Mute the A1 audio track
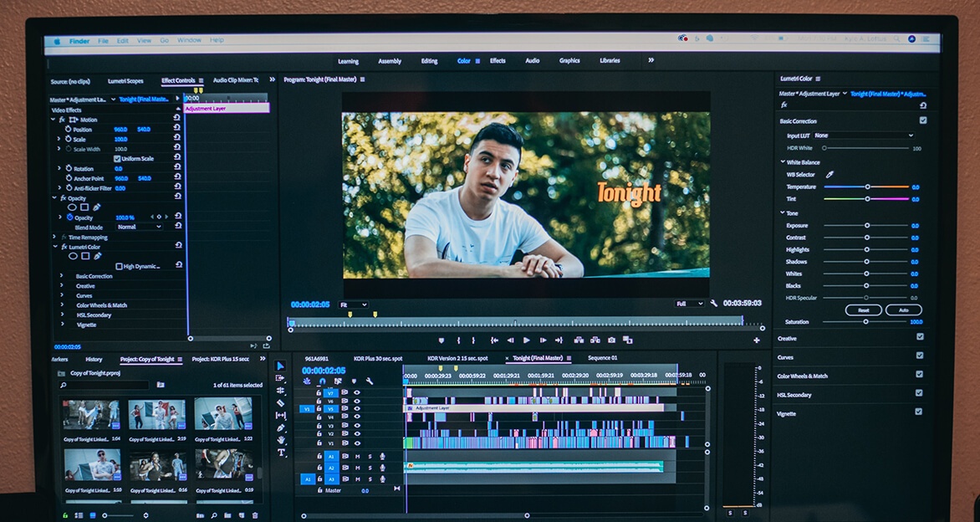Screen dimensions: 980x522 click(x=358, y=456)
